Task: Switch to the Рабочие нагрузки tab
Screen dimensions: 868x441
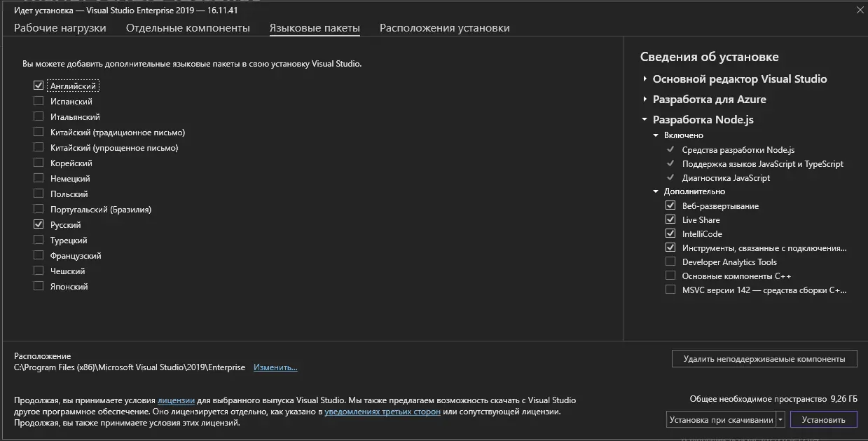Action: click(x=60, y=28)
